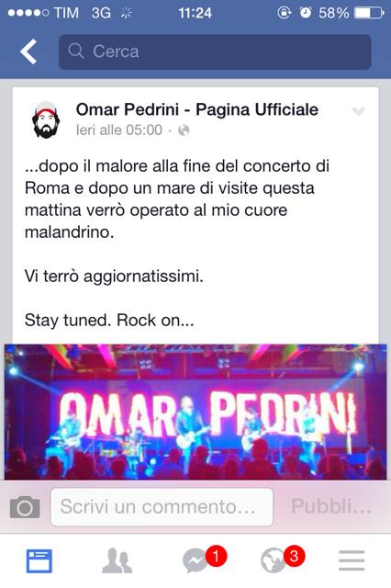This screenshot has width=391, height=588.
Task: Tap the camera icon to attach photo
Action: click(x=25, y=507)
